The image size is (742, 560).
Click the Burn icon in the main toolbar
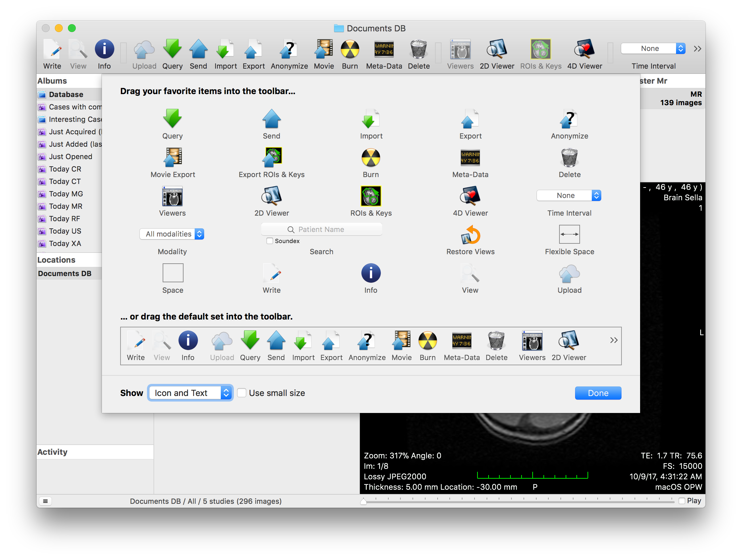350,49
